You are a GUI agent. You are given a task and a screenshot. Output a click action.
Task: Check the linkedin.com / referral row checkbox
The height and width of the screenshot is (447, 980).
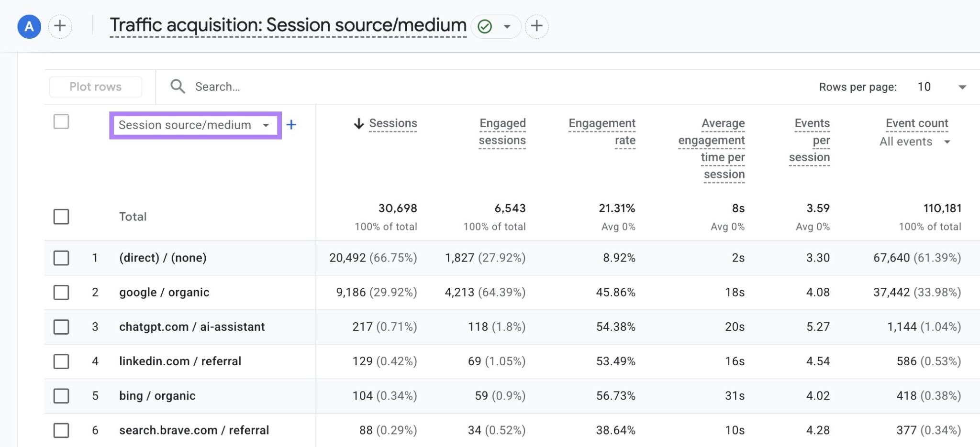coord(61,361)
